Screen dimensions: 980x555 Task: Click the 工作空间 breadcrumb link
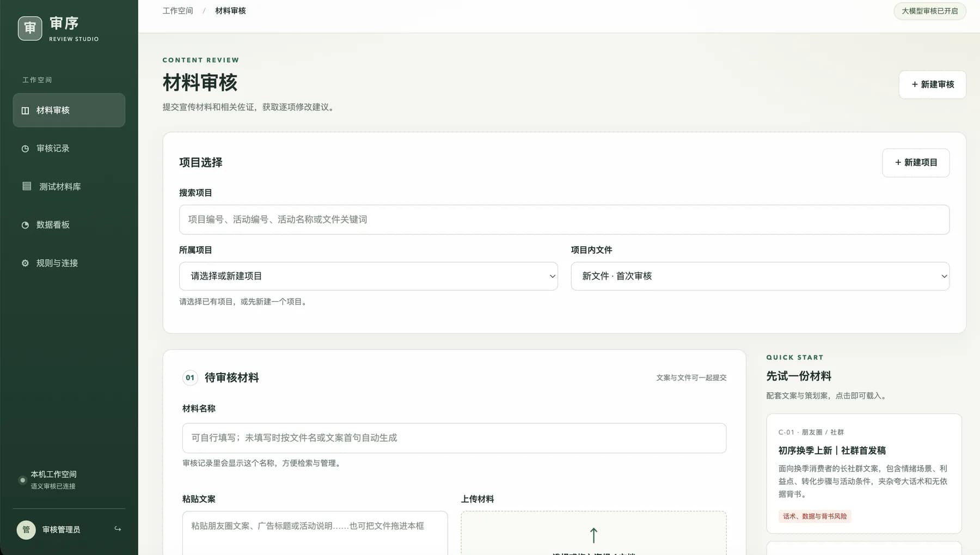pos(177,11)
